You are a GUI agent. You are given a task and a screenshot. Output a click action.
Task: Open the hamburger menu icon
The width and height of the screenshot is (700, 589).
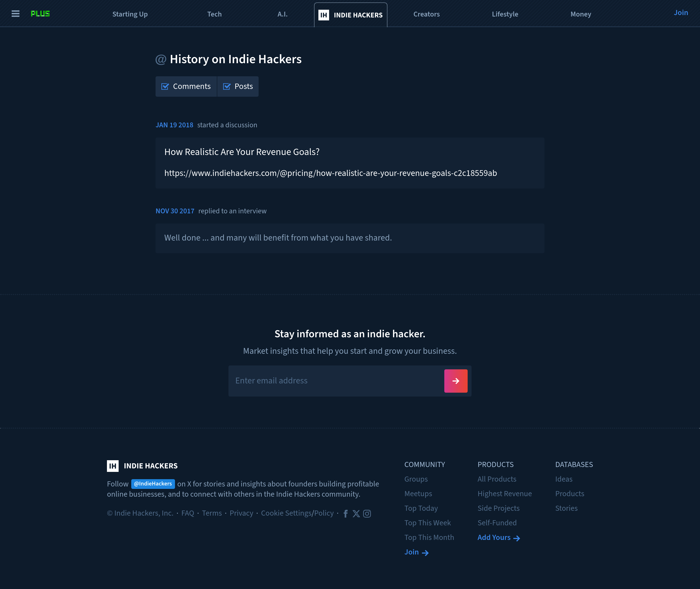(x=15, y=14)
